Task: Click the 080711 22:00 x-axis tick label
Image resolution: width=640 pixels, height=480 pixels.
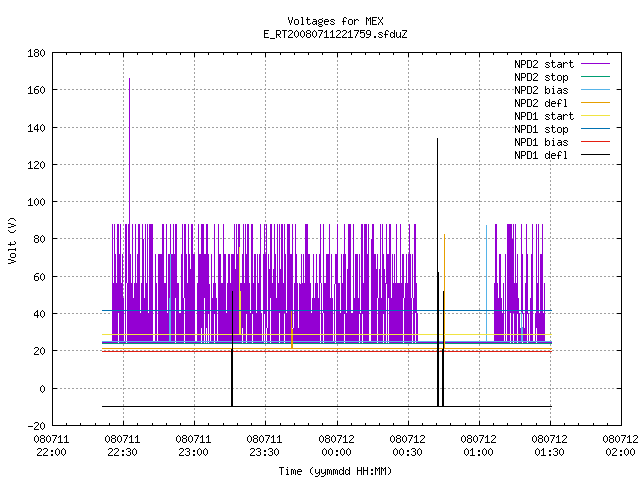Action: (x=51, y=446)
